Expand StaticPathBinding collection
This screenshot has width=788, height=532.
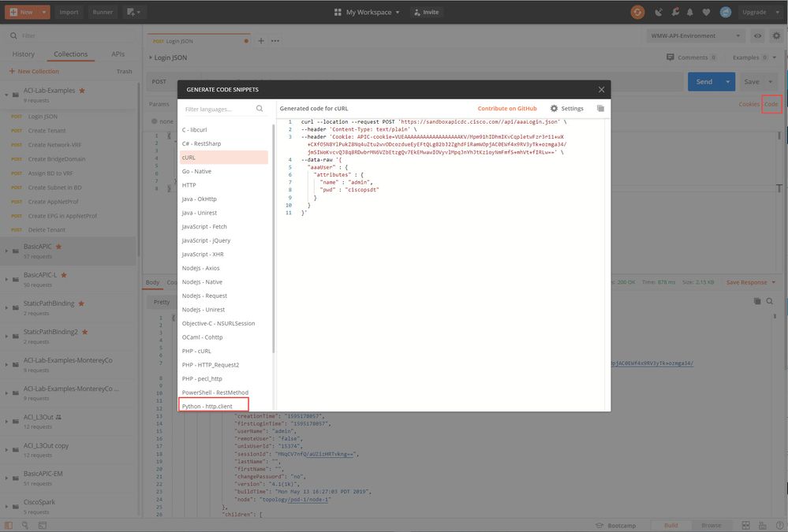click(6, 307)
